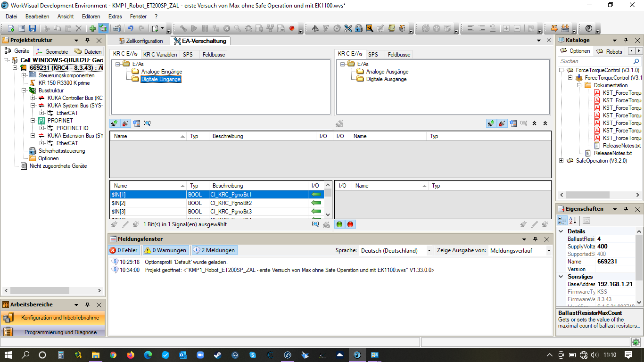Collapse the Details section in Eigenschaften
Viewport: 644px width, 362px height.
[x=561, y=231]
